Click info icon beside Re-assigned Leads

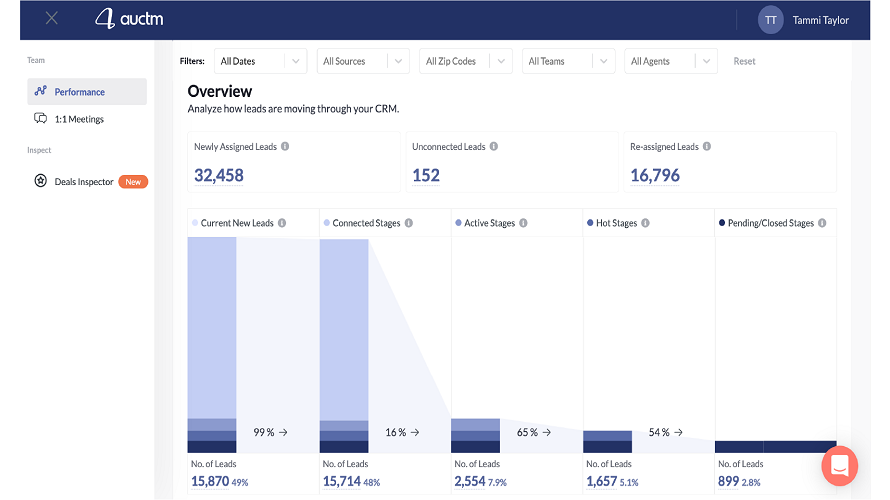[707, 147]
